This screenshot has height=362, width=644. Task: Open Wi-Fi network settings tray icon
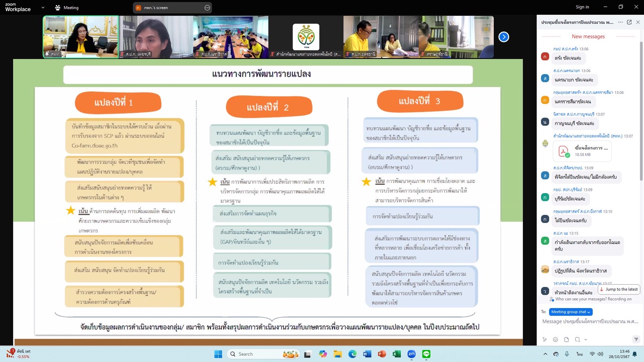tap(592, 354)
